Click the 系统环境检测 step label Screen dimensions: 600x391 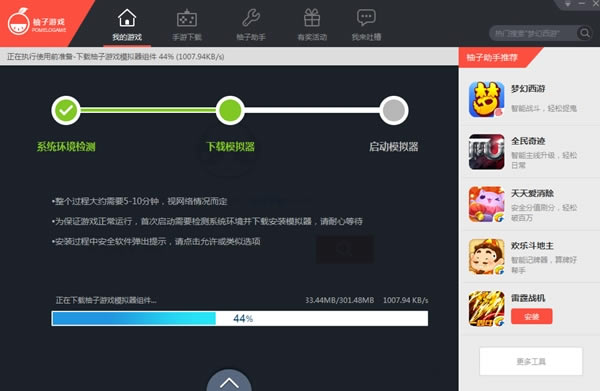[x=66, y=147]
